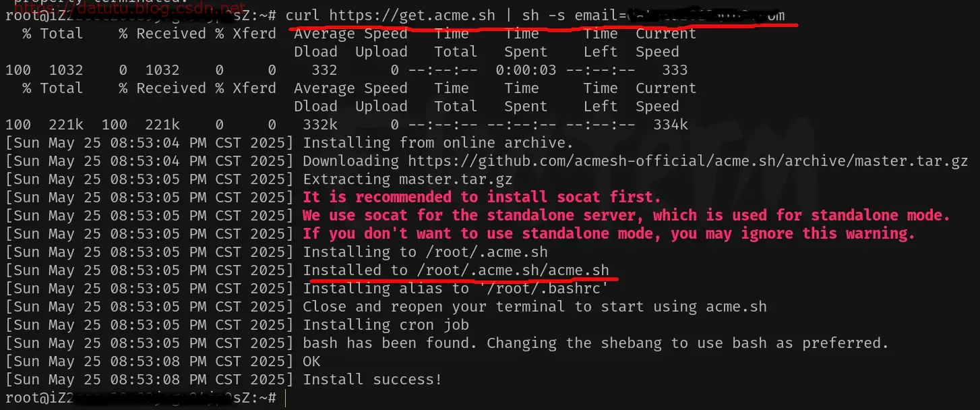Click the 'Extracting master.tar.gz' log line
The height and width of the screenshot is (410, 980).
point(407,179)
